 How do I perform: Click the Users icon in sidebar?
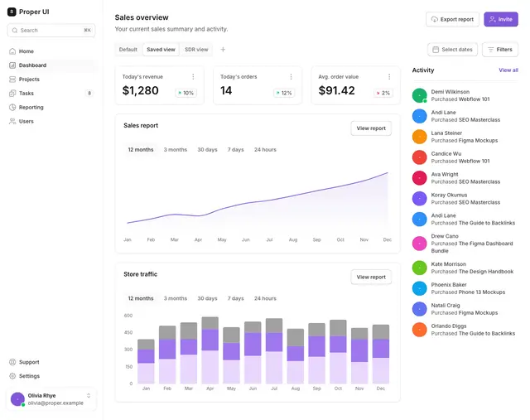click(x=12, y=121)
